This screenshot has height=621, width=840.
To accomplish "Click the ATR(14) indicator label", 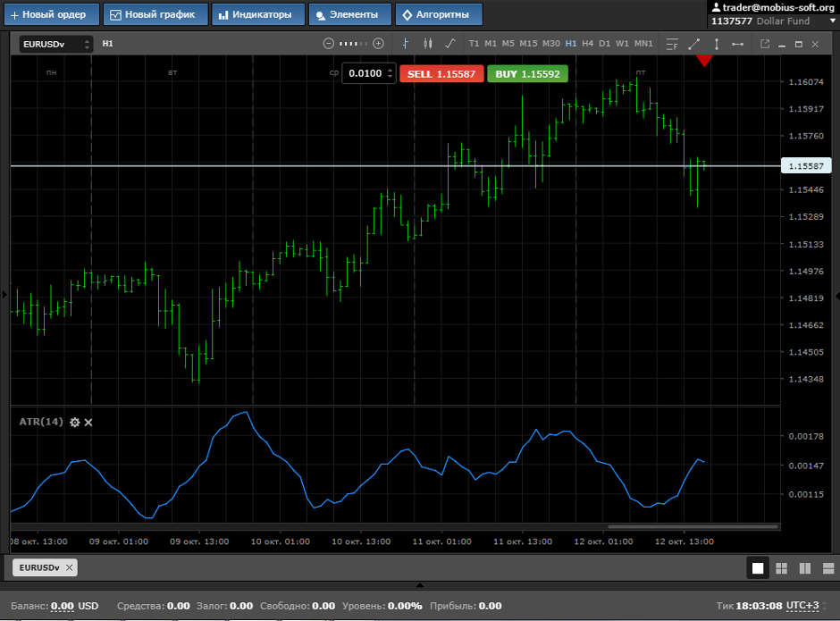I will (x=41, y=422).
